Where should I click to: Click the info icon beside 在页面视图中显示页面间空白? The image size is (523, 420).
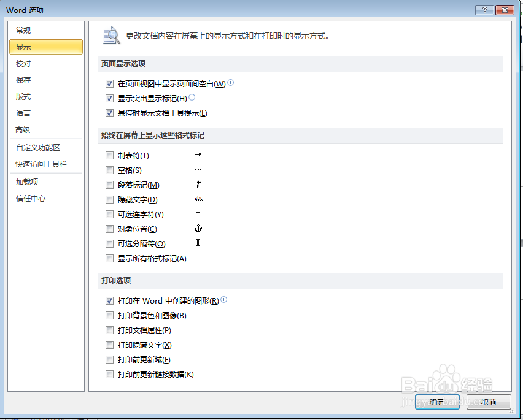[x=230, y=83]
